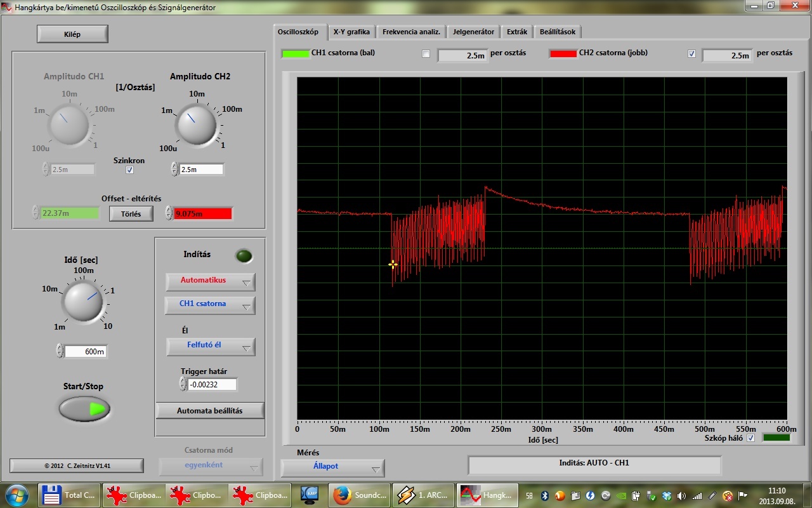
Task: Click the Automata beállítás button
Action: pos(210,410)
